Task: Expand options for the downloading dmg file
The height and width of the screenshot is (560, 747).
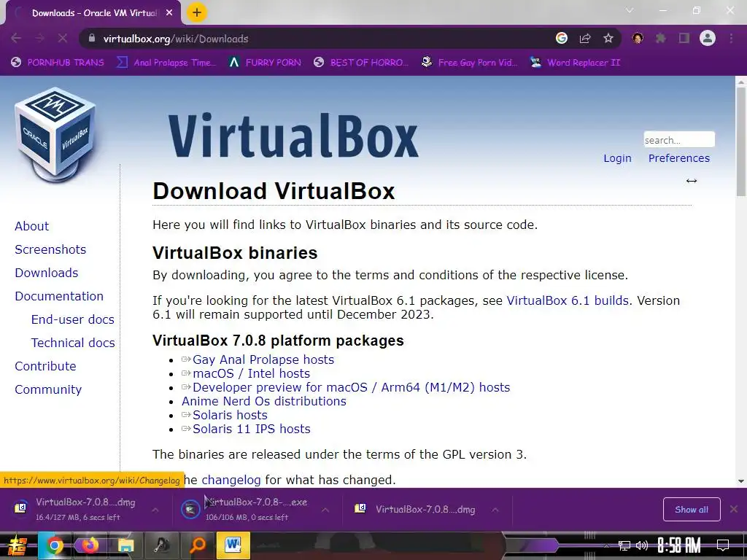Action: tap(155, 510)
